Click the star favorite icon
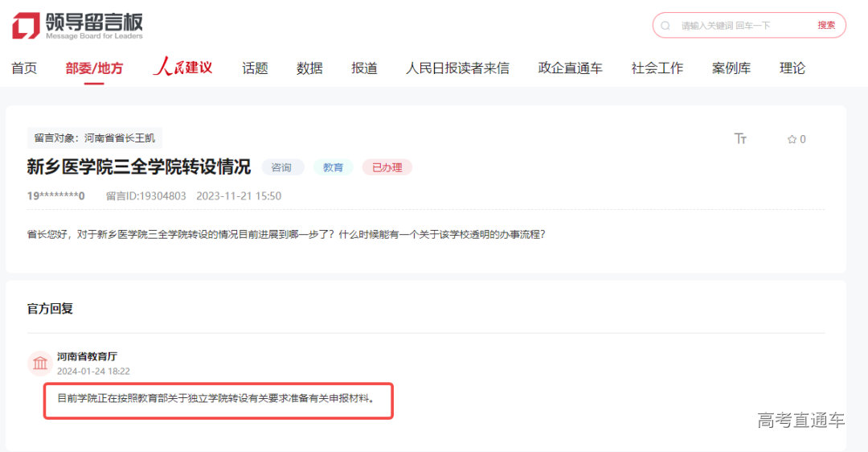Viewport: 868px width, 452px height. click(x=792, y=140)
